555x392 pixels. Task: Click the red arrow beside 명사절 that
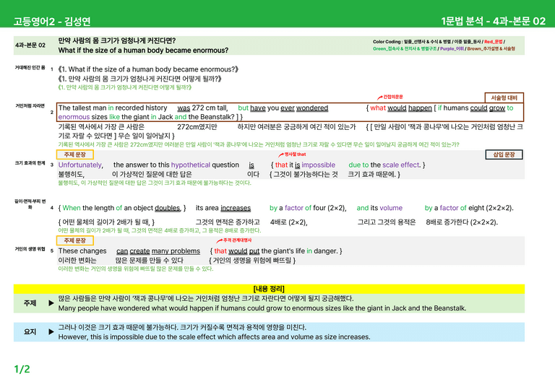(281, 154)
